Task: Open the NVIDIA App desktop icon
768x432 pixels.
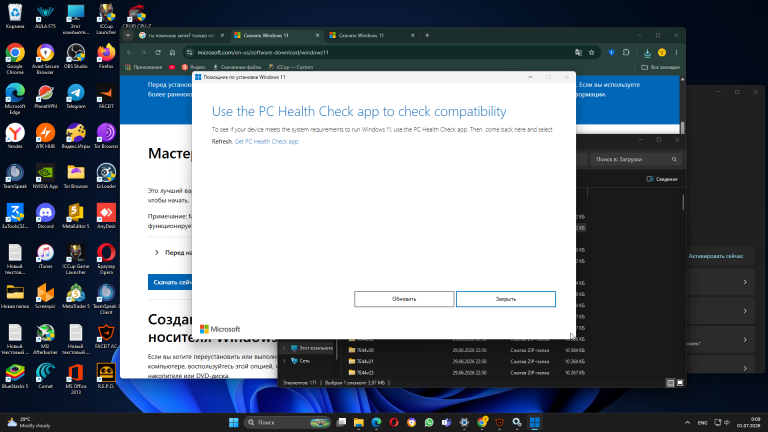Action: tap(45, 176)
